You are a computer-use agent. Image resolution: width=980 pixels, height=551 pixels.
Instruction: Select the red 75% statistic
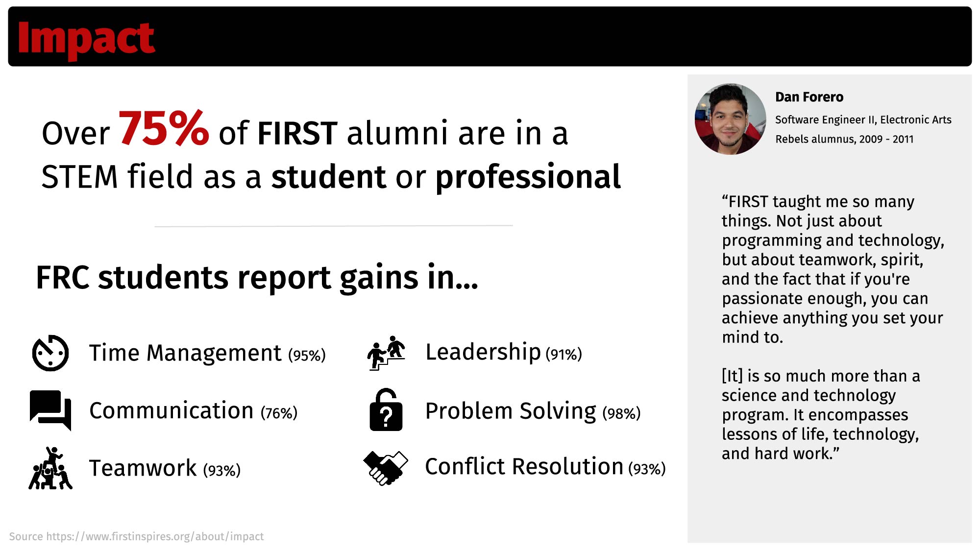coord(164,128)
